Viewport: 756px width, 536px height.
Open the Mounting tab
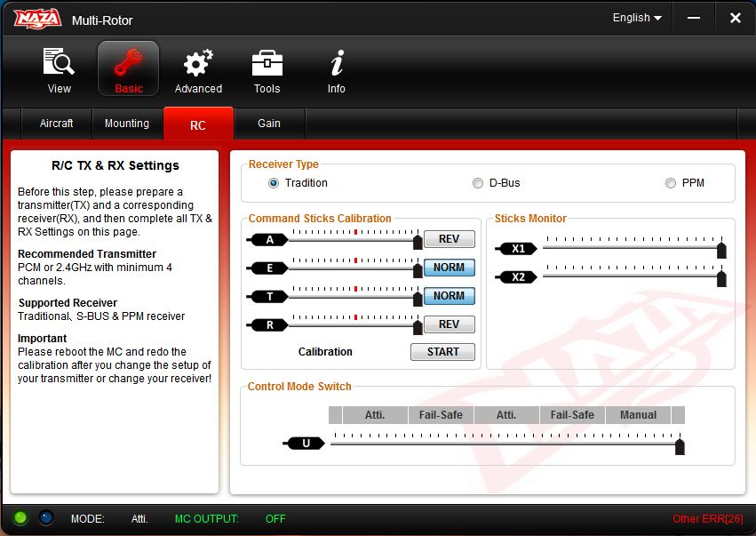pos(127,124)
